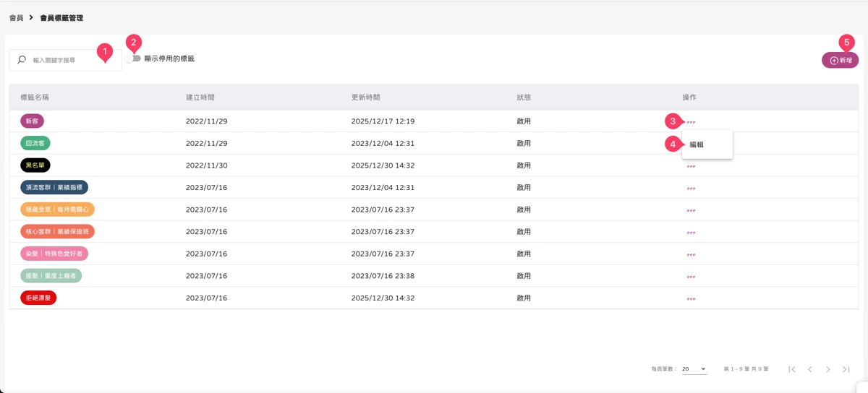Click the 更新時間 column header
Image resolution: width=868 pixels, height=393 pixels.
point(365,97)
